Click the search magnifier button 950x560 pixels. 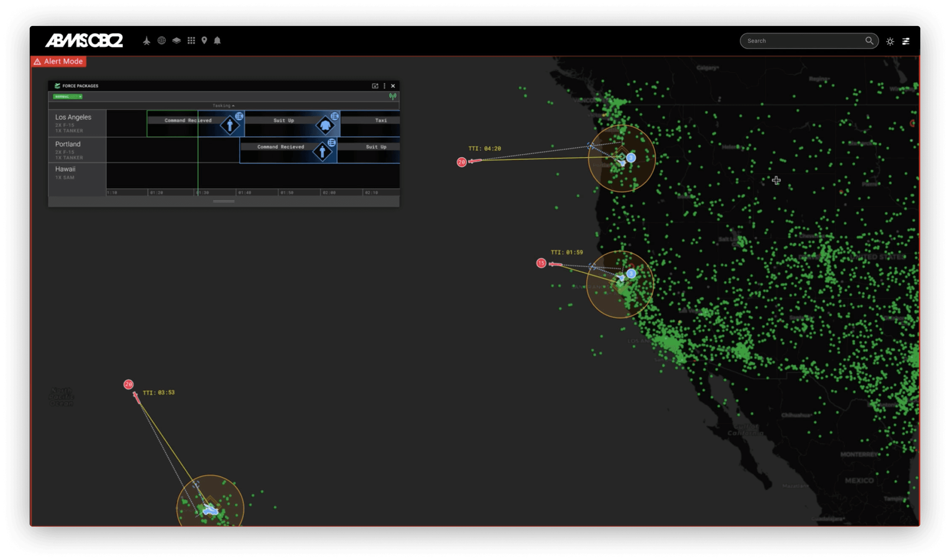point(870,40)
